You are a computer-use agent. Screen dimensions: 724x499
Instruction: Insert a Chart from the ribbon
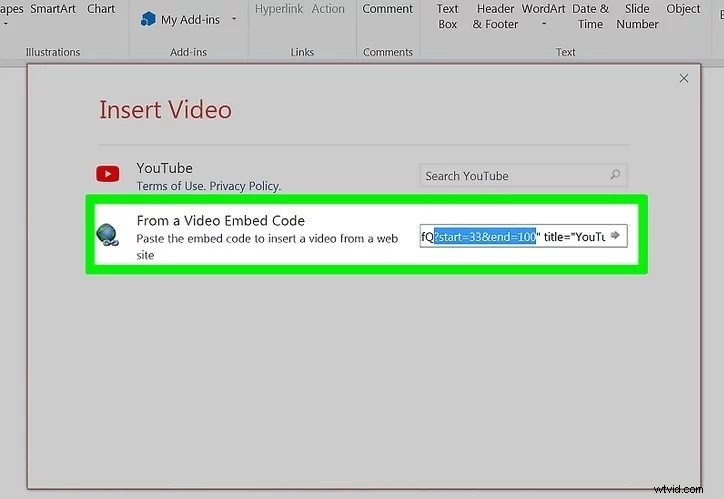(101, 9)
